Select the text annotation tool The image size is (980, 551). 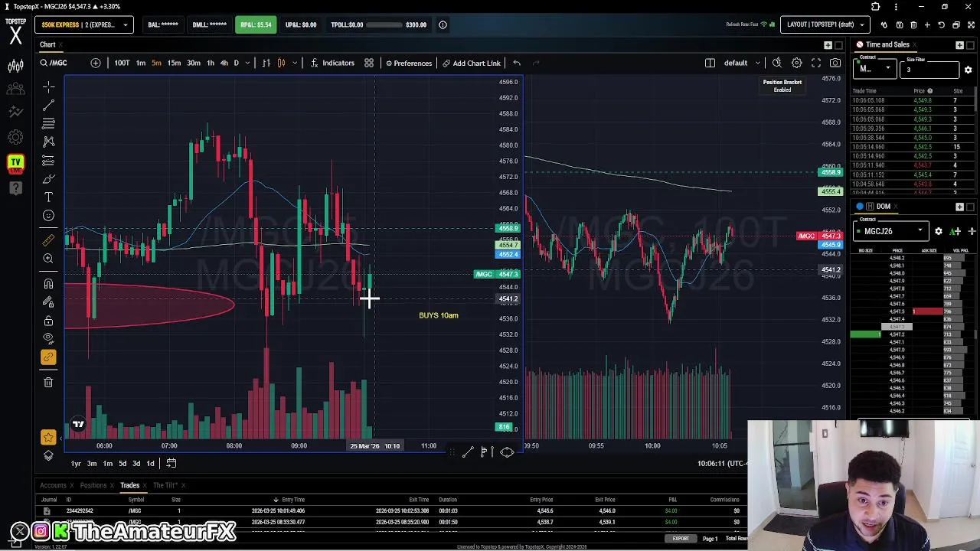[48, 197]
